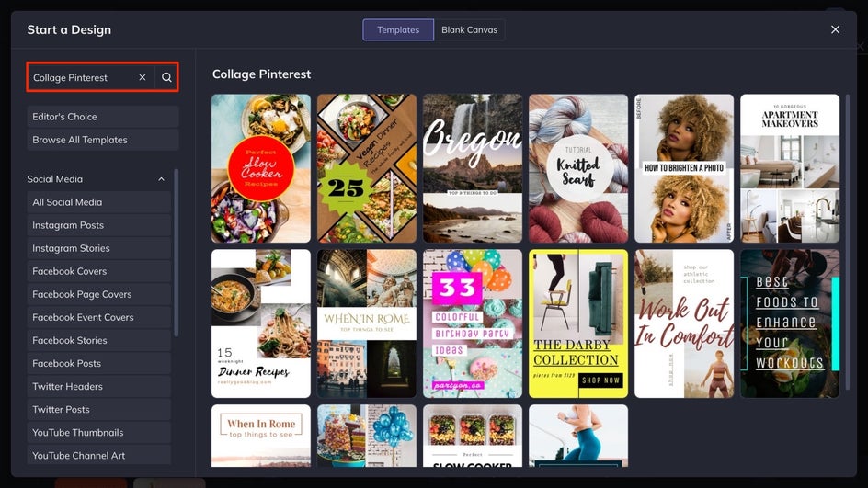
Task: Open the 15 Dinner Recipes template
Action: [x=261, y=323]
